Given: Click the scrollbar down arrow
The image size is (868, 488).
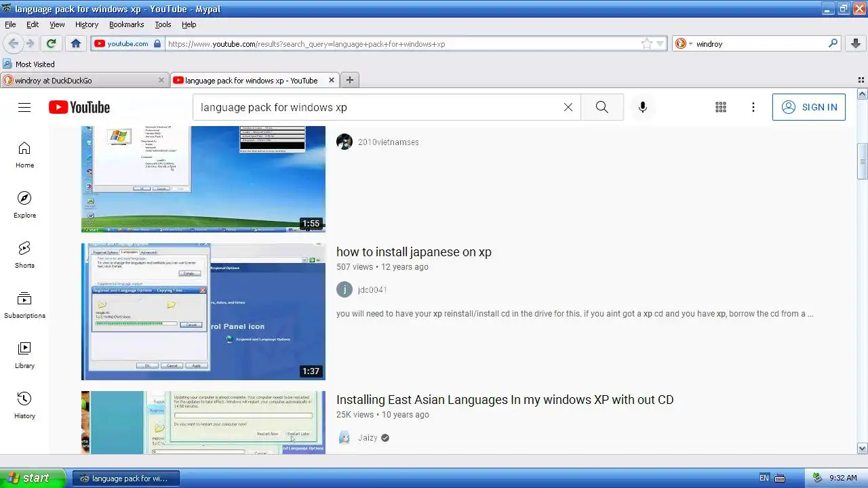Looking at the screenshot, I should [863, 448].
